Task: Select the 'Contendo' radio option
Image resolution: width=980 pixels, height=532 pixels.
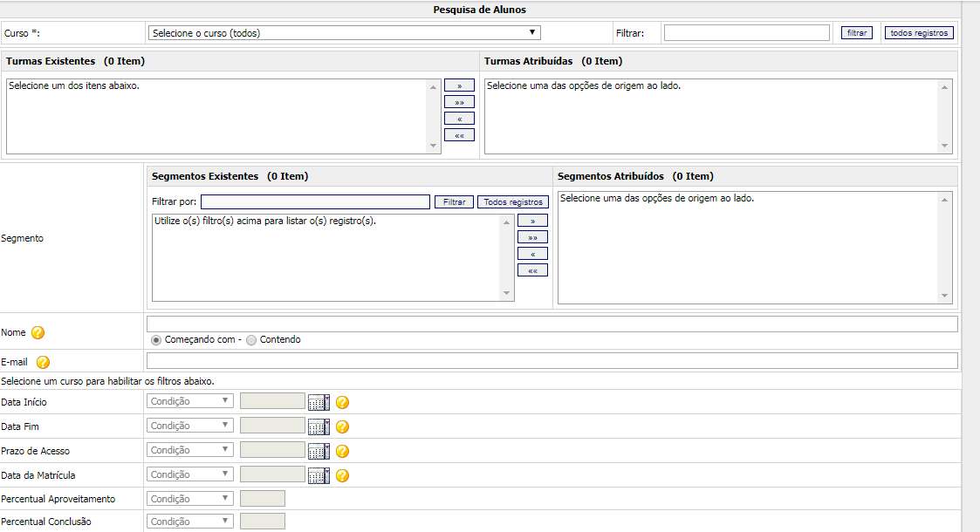Action: pos(251,340)
